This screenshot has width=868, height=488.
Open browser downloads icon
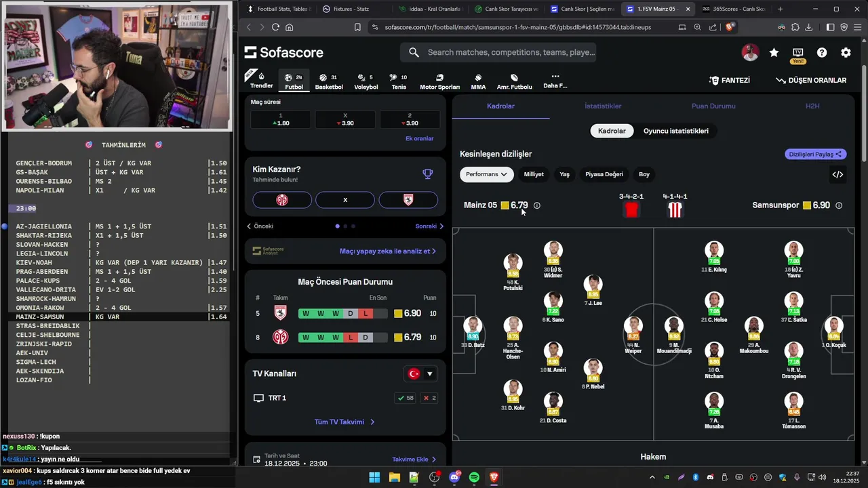point(809,27)
